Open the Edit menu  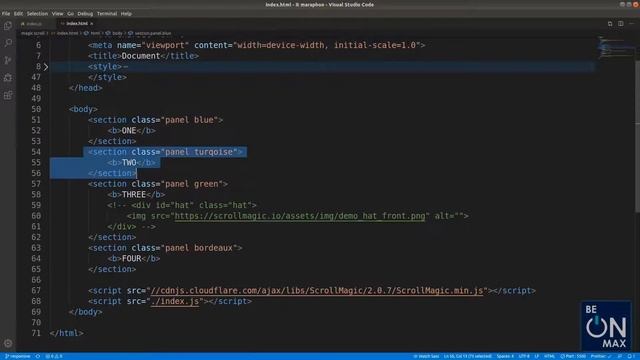[x=18, y=13]
